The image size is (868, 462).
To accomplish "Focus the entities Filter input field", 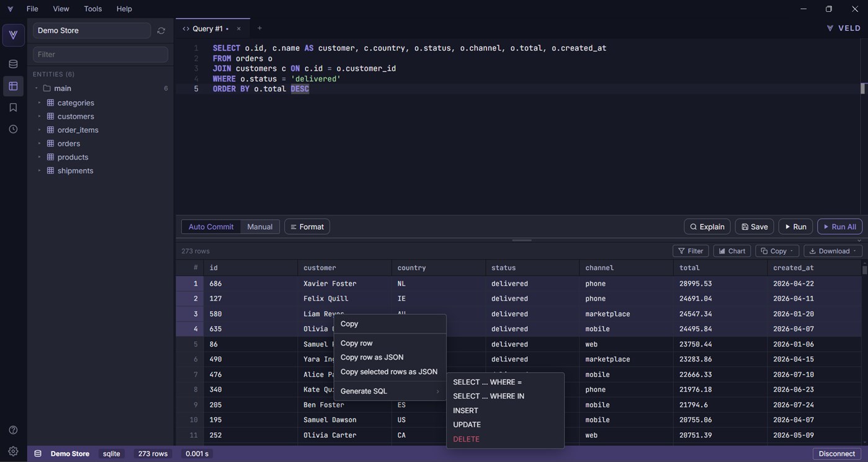I will [x=101, y=55].
